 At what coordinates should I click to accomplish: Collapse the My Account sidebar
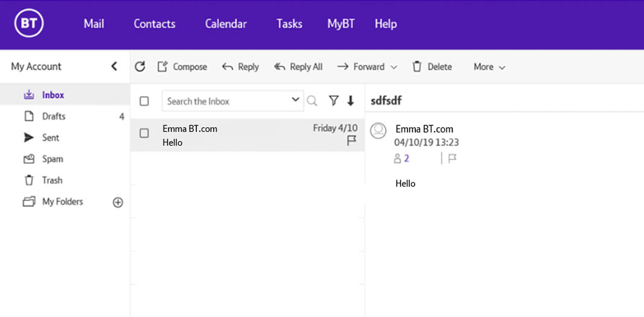click(114, 66)
